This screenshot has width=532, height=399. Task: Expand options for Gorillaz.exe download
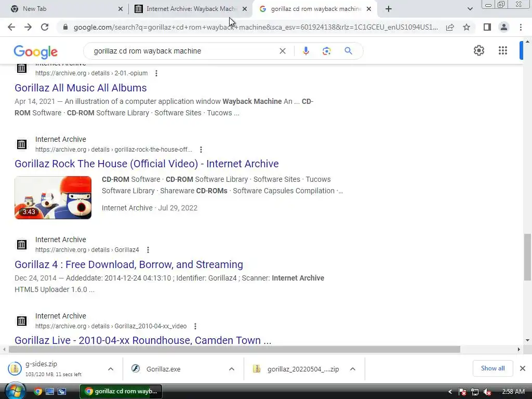(231, 369)
